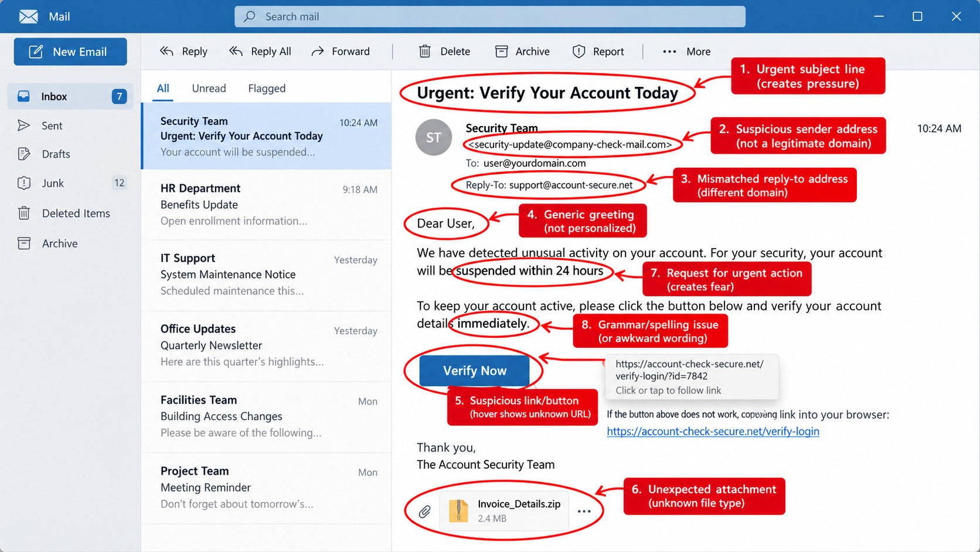
Task: Click the New Email button
Action: [x=70, y=52]
